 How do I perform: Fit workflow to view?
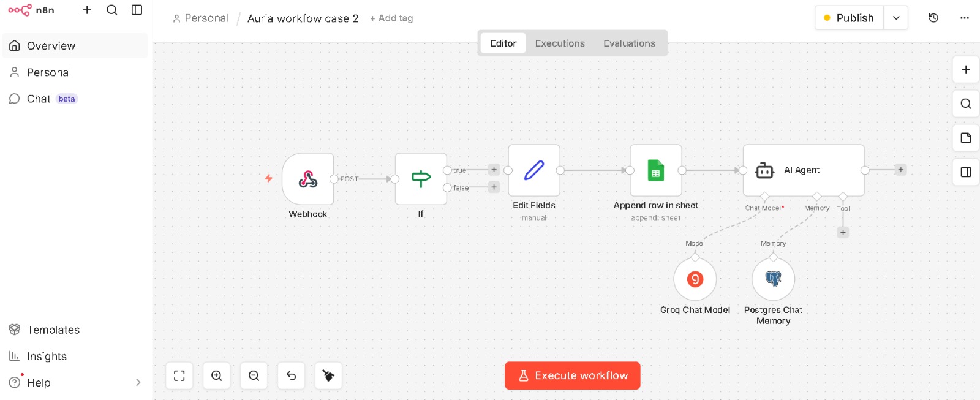[179, 375]
